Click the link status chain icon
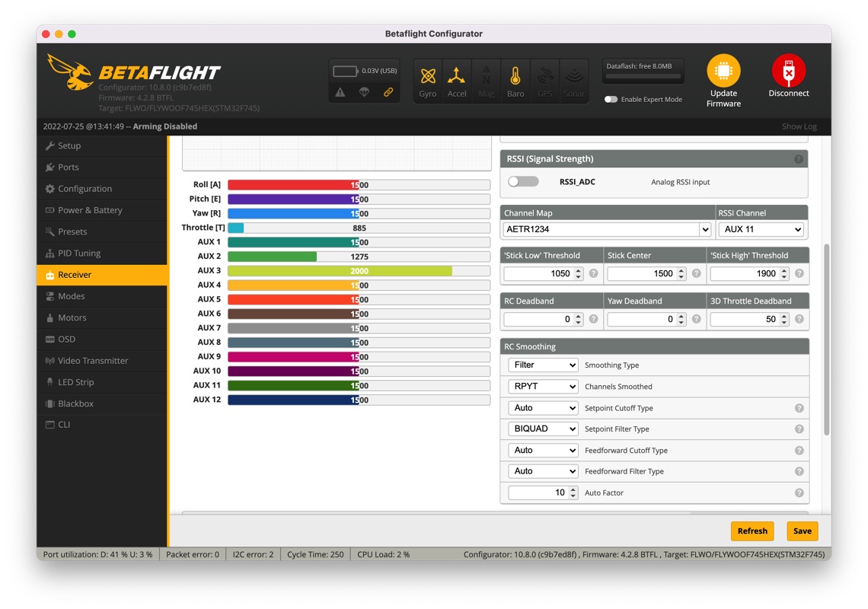 (x=388, y=92)
